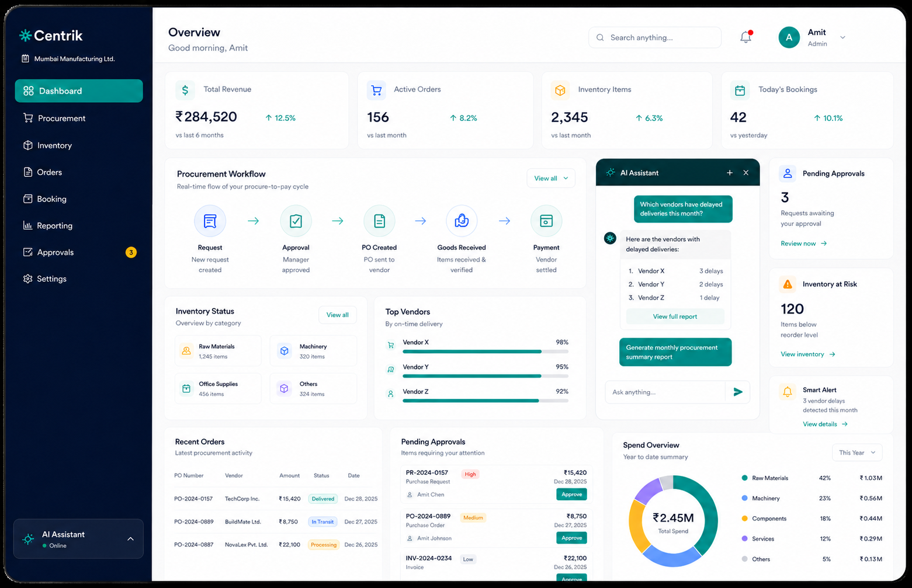Image resolution: width=912 pixels, height=588 pixels.
Task: Close the AI Assistant panel
Action: point(745,173)
